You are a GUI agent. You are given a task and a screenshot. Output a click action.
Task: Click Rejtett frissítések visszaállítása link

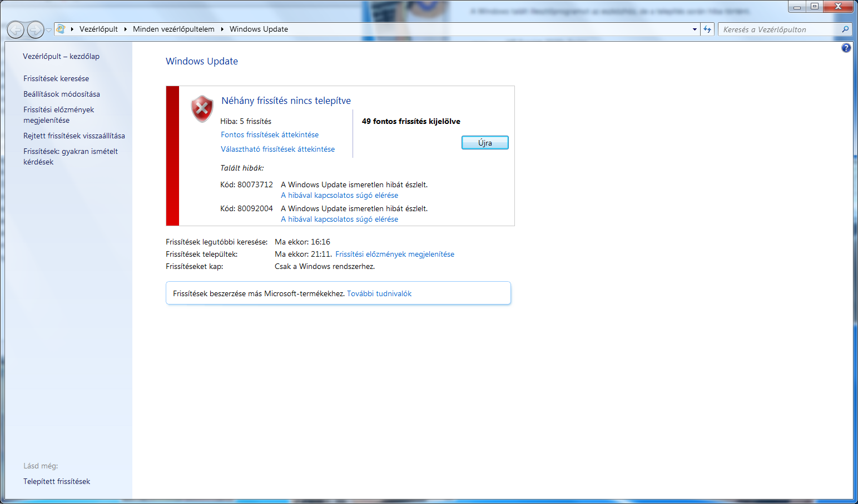click(74, 136)
